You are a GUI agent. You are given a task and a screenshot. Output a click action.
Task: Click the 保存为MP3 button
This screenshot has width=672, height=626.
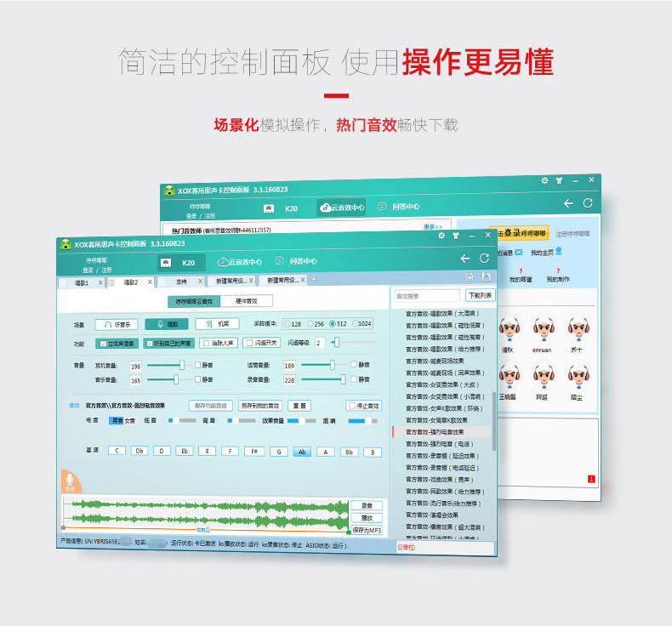tap(367, 530)
